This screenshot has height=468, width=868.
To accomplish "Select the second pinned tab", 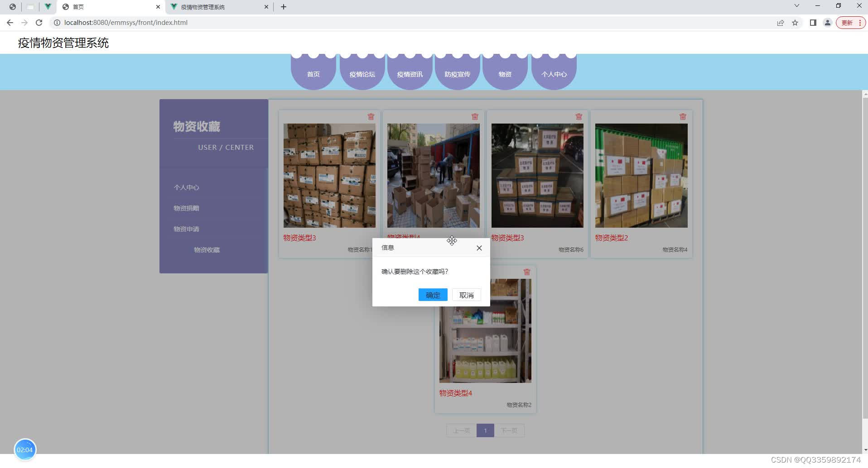I will (x=30, y=7).
